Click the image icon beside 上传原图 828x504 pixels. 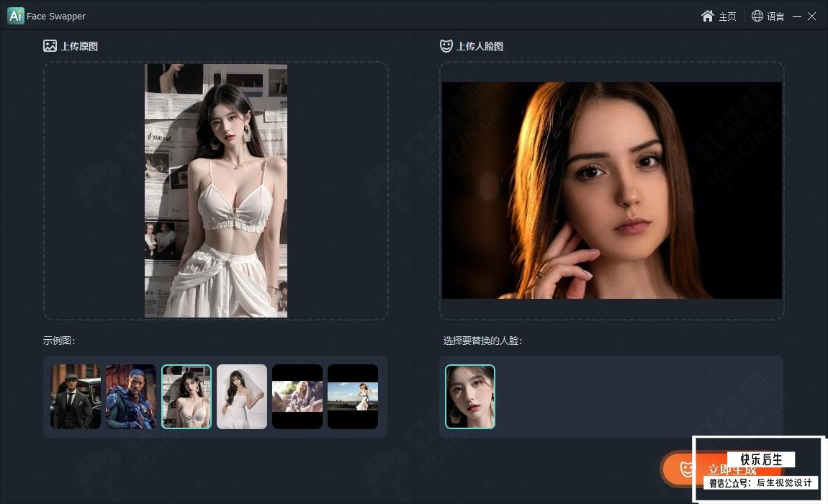click(x=50, y=46)
